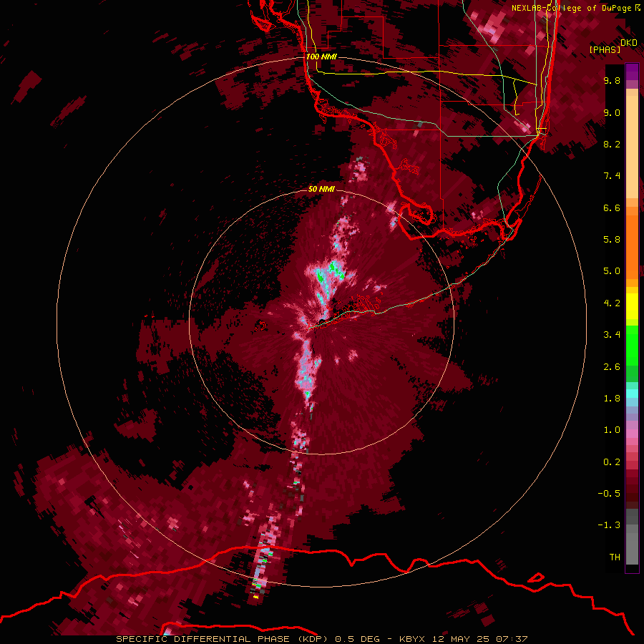644x644 pixels.
Task: Click the -0.5 value on the color scale
Action: tap(609, 494)
